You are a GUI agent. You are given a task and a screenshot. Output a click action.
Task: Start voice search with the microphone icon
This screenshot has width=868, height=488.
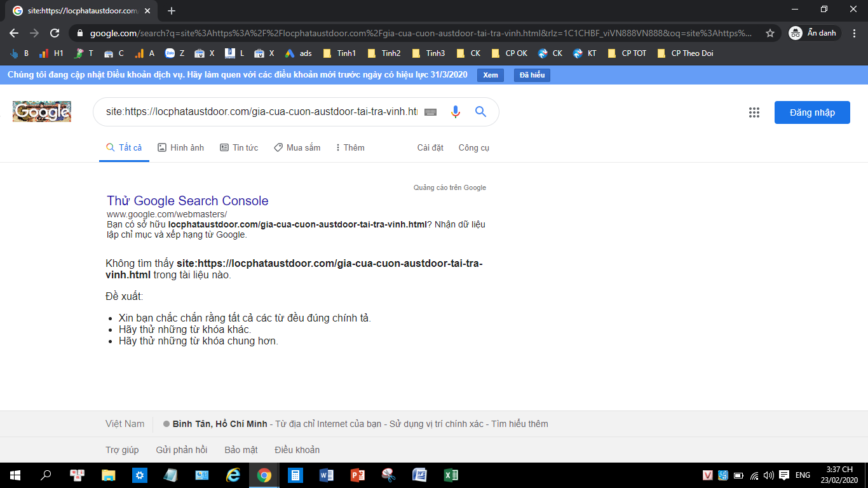coord(455,112)
